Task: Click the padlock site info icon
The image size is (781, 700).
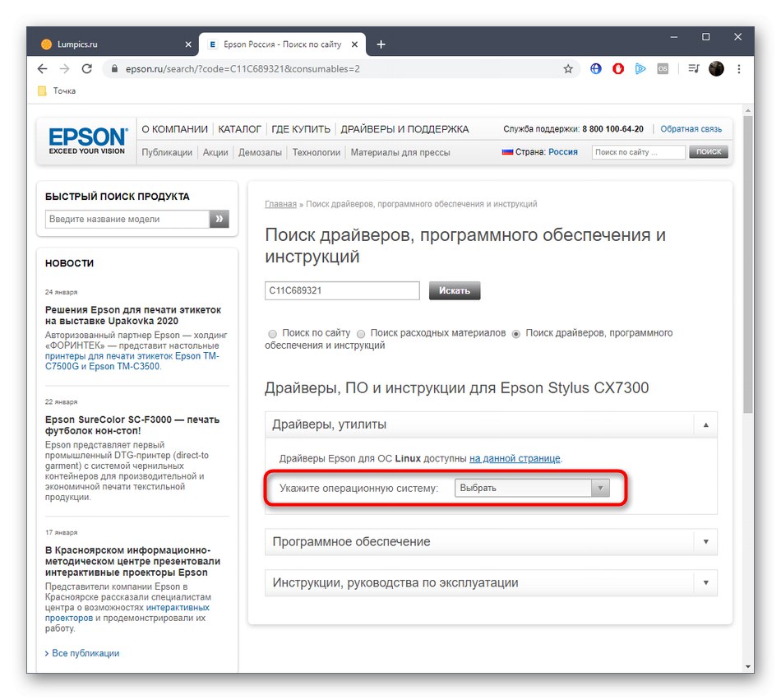Action: [x=114, y=69]
